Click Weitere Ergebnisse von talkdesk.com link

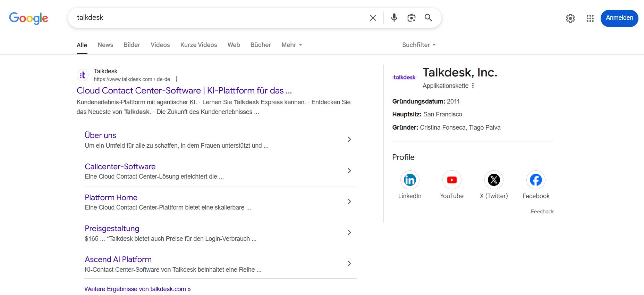(137, 289)
